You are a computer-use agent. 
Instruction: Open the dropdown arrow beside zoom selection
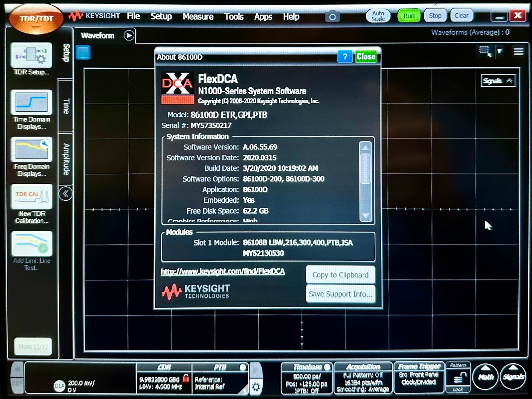tap(499, 51)
